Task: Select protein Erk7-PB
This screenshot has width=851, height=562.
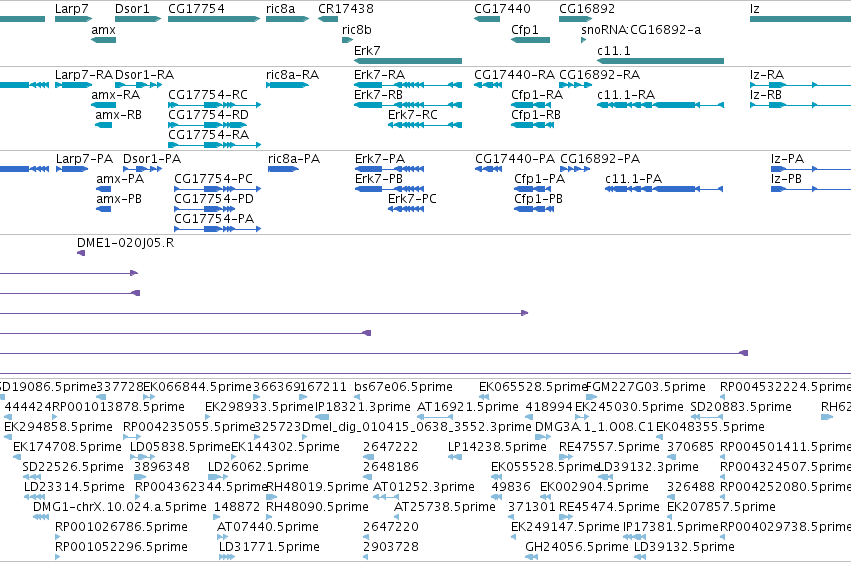Action: 389,189
